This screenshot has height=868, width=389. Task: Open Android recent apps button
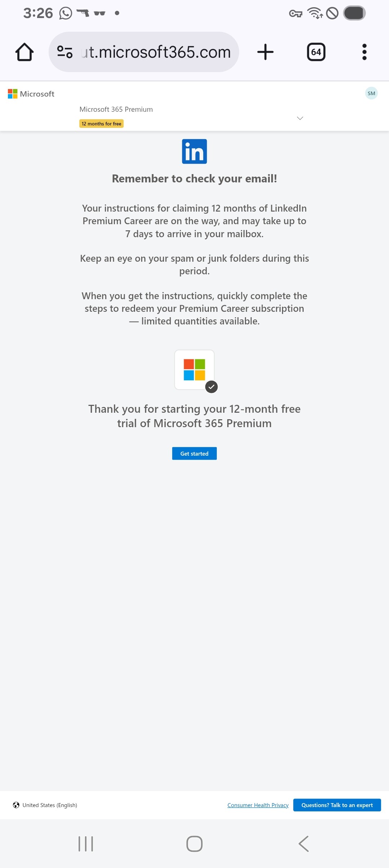86,844
